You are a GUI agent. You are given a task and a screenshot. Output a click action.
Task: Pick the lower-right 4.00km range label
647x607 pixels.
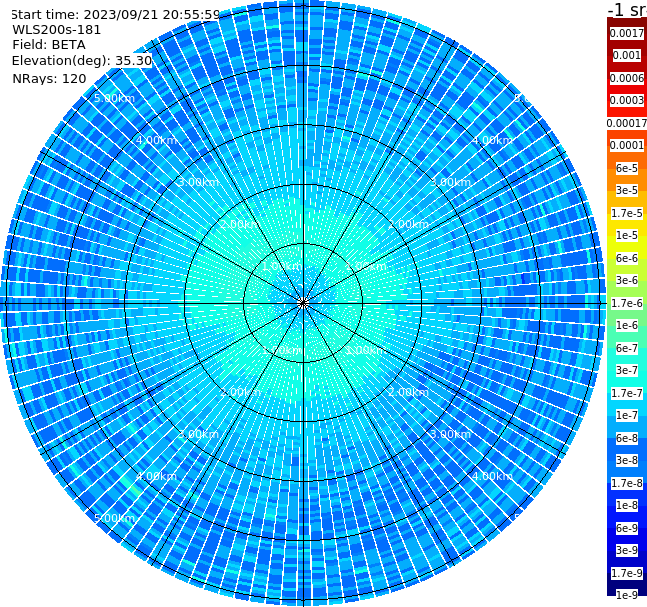click(x=492, y=476)
